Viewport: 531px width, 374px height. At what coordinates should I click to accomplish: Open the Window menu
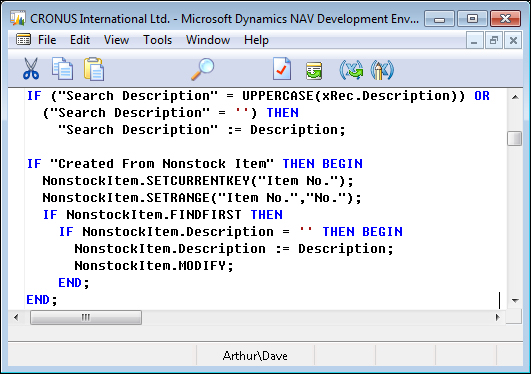(208, 40)
